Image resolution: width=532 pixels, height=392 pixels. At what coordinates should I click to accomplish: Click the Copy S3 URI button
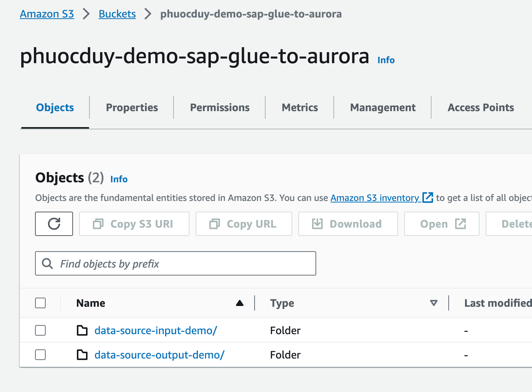click(134, 224)
